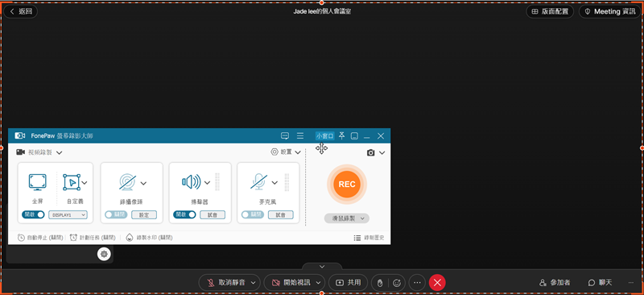
Task: Open scheduled task (計劃任務) alarm option
Action: tap(93, 238)
